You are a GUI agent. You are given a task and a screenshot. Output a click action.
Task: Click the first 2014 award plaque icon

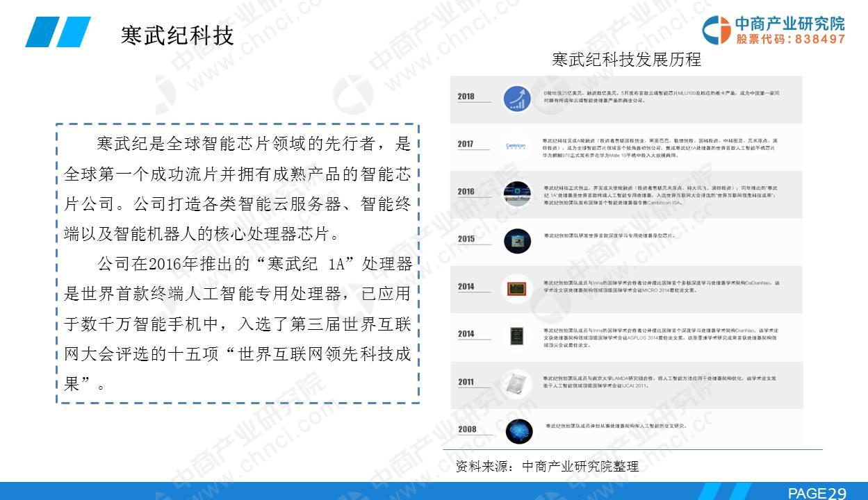(x=517, y=287)
